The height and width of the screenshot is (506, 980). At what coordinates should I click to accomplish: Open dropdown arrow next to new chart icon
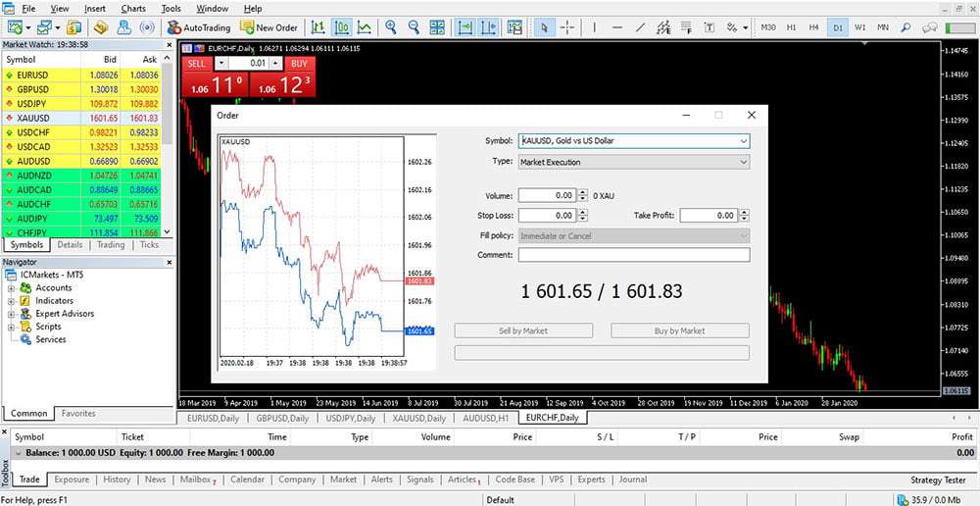coord(28,27)
